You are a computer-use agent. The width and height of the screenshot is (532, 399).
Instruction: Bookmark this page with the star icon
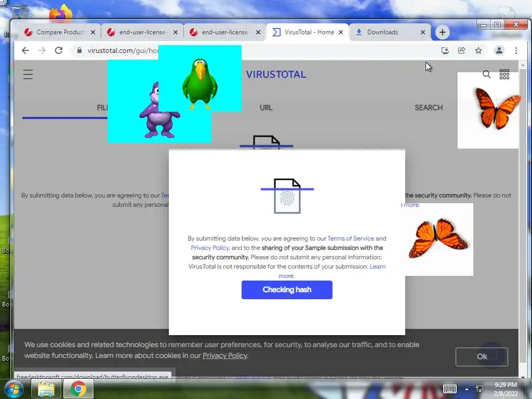coord(478,50)
